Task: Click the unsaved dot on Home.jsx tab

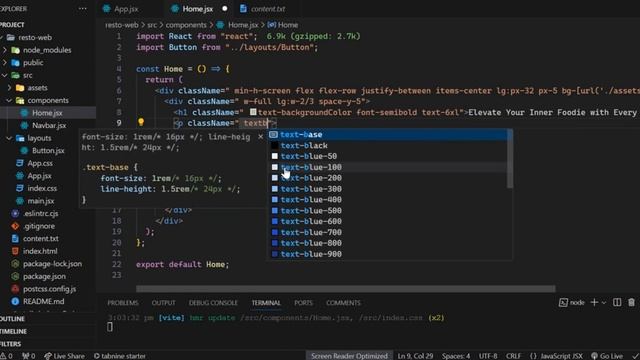Action: pyautogui.click(x=224, y=9)
